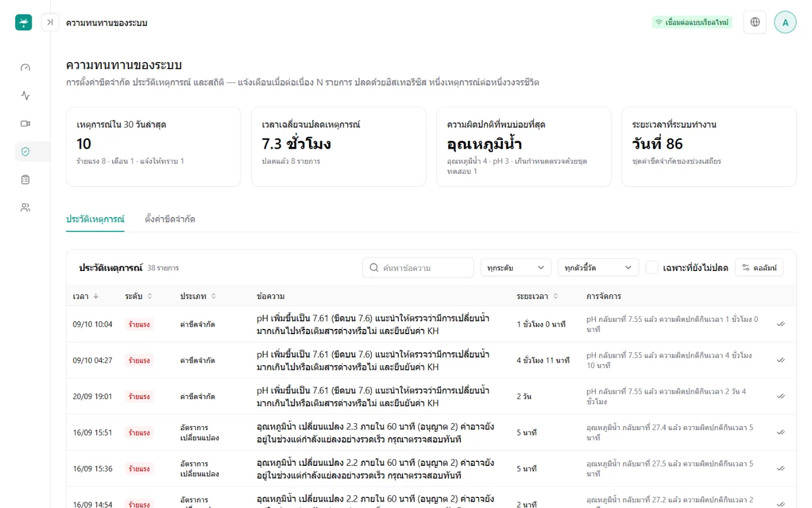Viewport: 812px width, 508px height.
Task: Open the user avatar A button
Action: pyautogui.click(x=785, y=22)
